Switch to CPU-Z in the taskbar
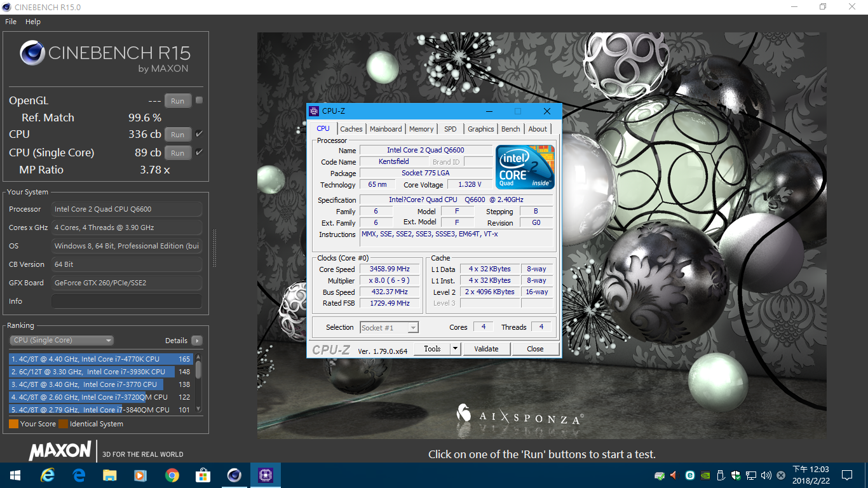The width and height of the screenshot is (868, 488). (x=265, y=475)
